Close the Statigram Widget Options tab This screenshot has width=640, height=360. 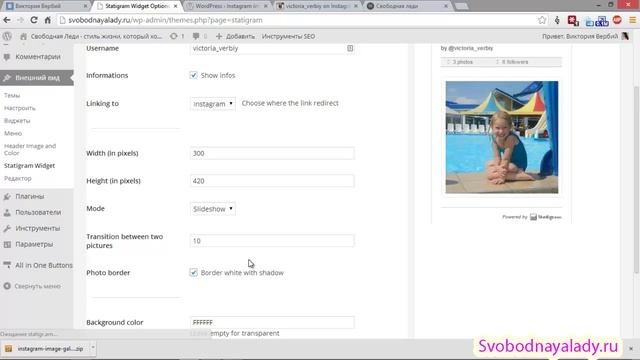coord(176,6)
